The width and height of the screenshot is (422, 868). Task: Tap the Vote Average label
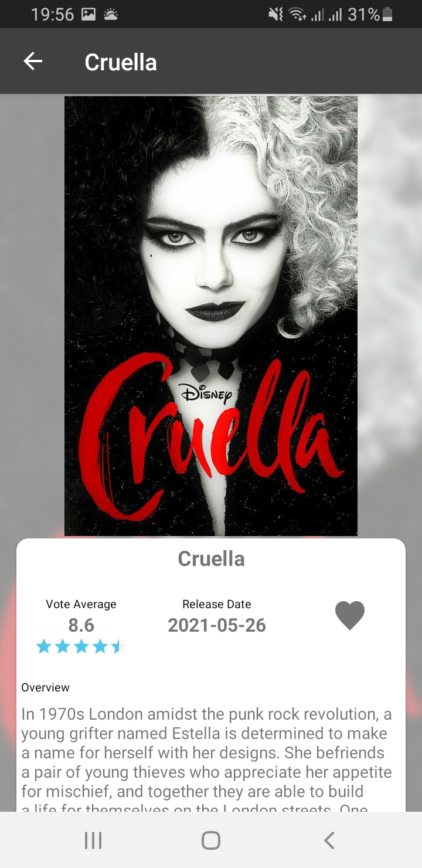pos(81,604)
